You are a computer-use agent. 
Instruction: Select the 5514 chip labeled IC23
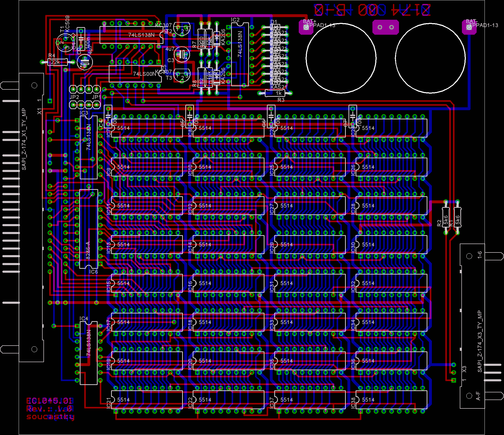(x=310, y=128)
